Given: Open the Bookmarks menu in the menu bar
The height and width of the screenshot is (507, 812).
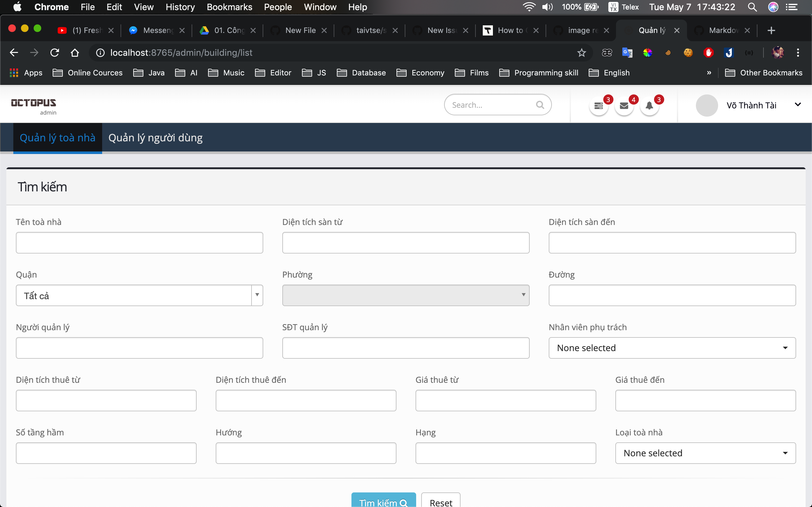Looking at the screenshot, I should tap(230, 7).
